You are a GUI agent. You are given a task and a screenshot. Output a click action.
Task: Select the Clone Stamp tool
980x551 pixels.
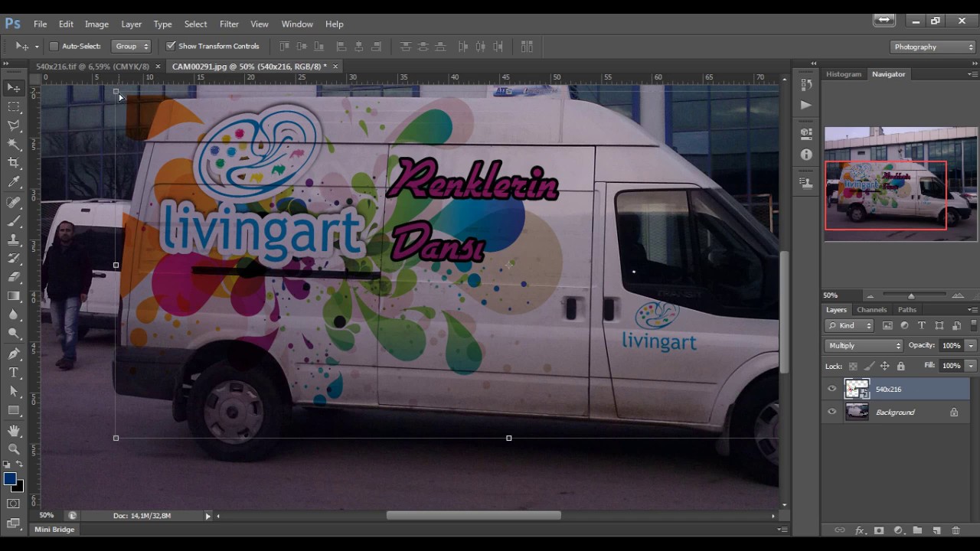coord(14,240)
